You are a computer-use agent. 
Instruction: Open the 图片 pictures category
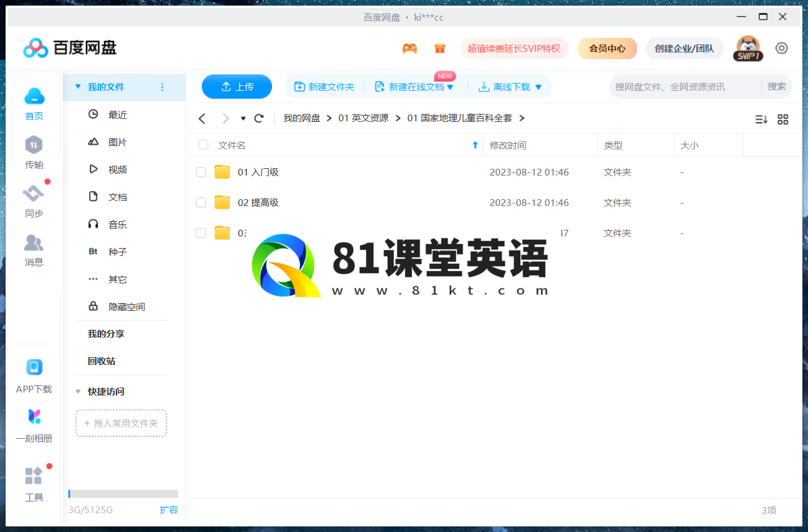pyautogui.click(x=118, y=142)
